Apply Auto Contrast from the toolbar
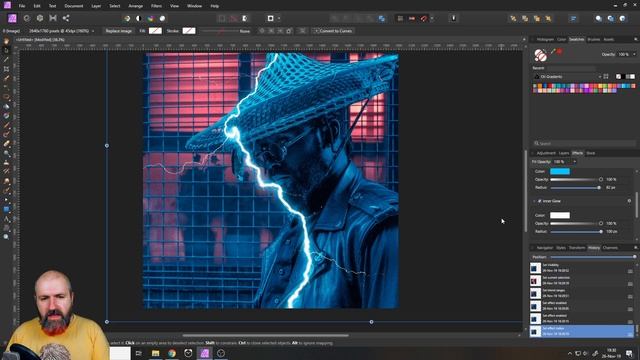Image resolution: width=640 pixels, height=360 pixels. [139, 18]
